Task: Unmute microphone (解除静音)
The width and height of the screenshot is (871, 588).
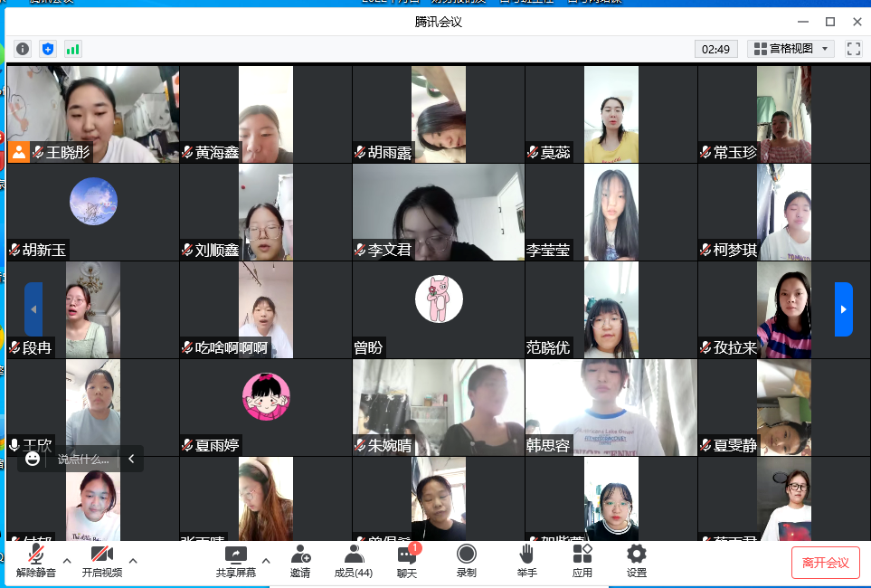Action: [36, 561]
